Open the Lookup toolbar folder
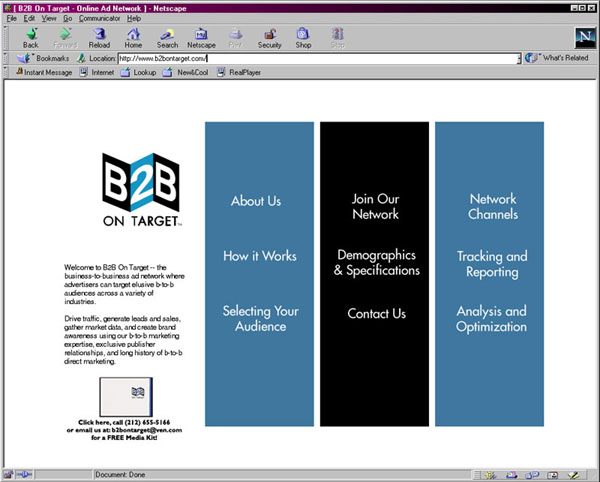Screen dimensions: 600x482 [x=139, y=72]
